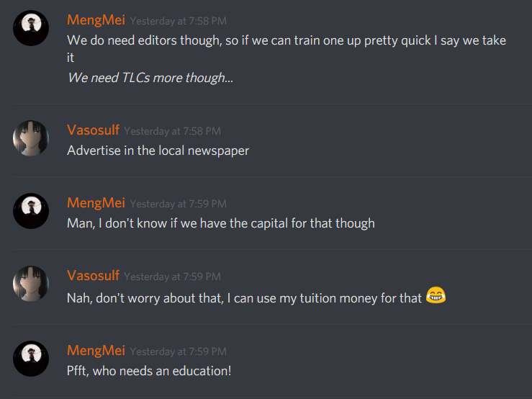Image resolution: width=532 pixels, height=399 pixels.
Task: Click the 'We do need editors though' message text
Action: [x=287, y=49]
